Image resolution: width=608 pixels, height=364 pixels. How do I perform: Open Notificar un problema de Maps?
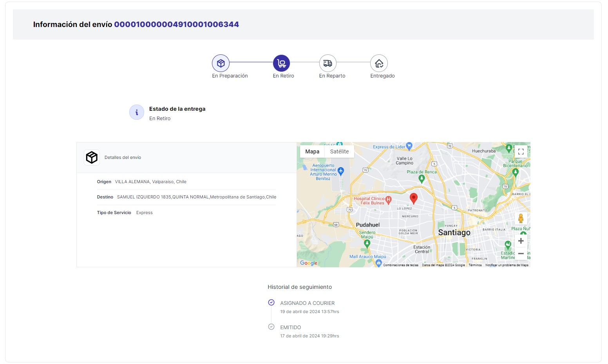pos(507,265)
